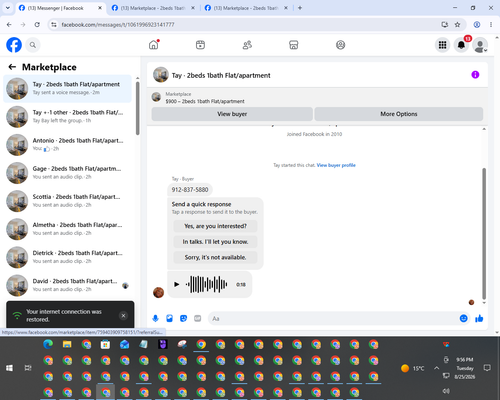Open conversation info purple icon
500x400 pixels.
point(475,75)
